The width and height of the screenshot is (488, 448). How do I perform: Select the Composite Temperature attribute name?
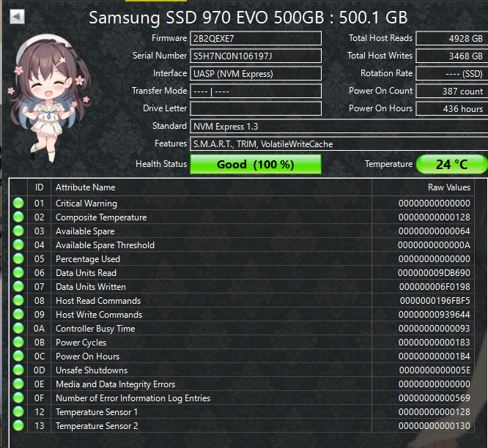[x=101, y=217]
